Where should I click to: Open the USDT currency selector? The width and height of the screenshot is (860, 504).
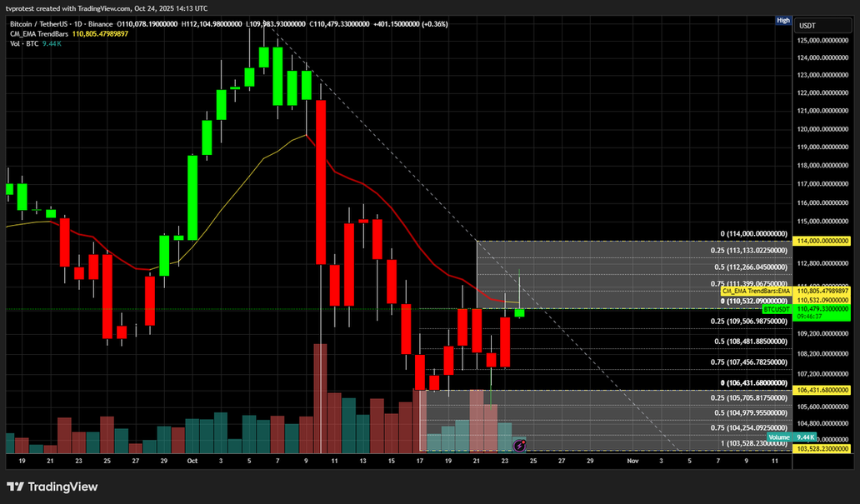807,26
